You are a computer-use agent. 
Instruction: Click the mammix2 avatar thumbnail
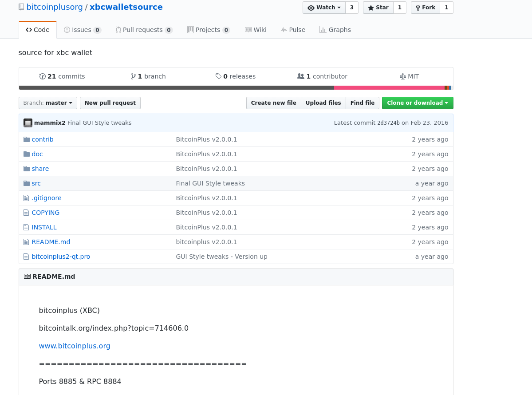tap(28, 123)
